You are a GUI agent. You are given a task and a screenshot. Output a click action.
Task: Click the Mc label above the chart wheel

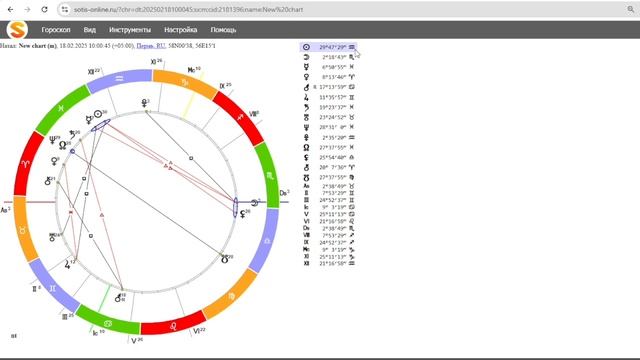tap(193, 70)
